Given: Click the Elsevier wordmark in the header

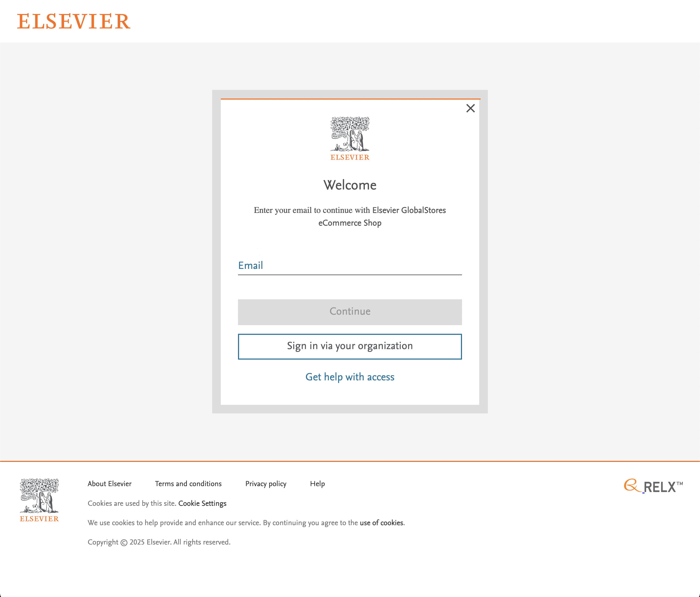Looking at the screenshot, I should [74, 21].
